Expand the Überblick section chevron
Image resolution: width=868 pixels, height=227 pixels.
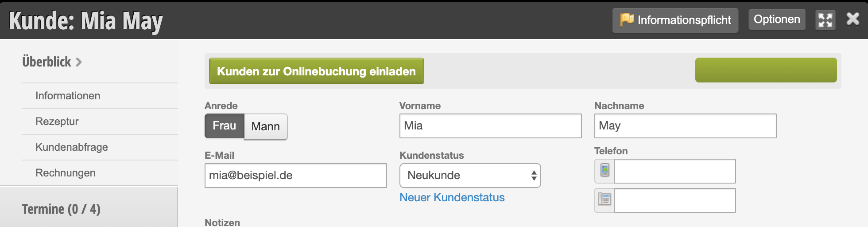(x=79, y=62)
